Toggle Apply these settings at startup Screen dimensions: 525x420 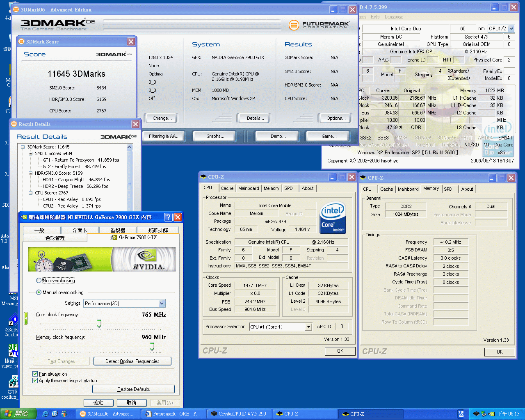[x=35, y=381]
